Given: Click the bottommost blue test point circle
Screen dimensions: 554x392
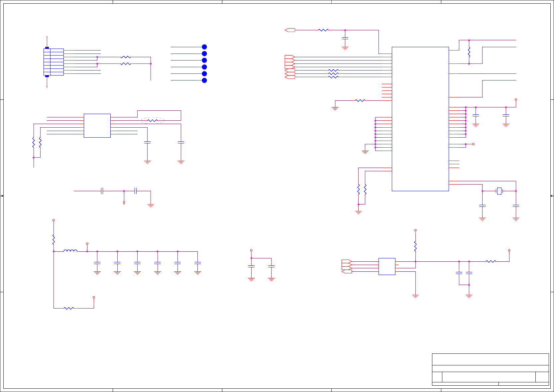Looking at the screenshot, I should 204,80.
